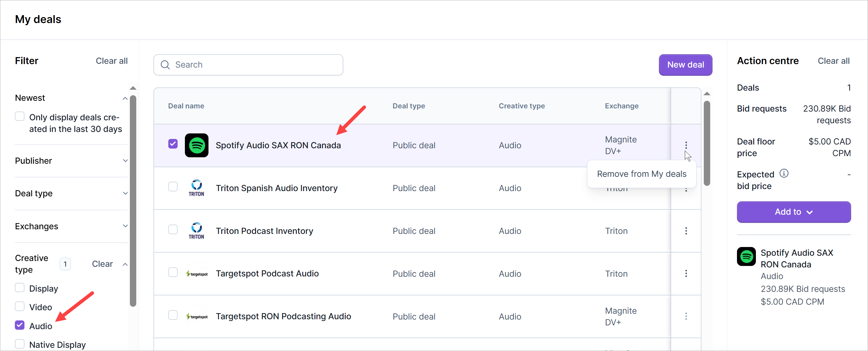
Task: Click the Targetspot logo for Podcast Audio
Action: click(x=197, y=274)
